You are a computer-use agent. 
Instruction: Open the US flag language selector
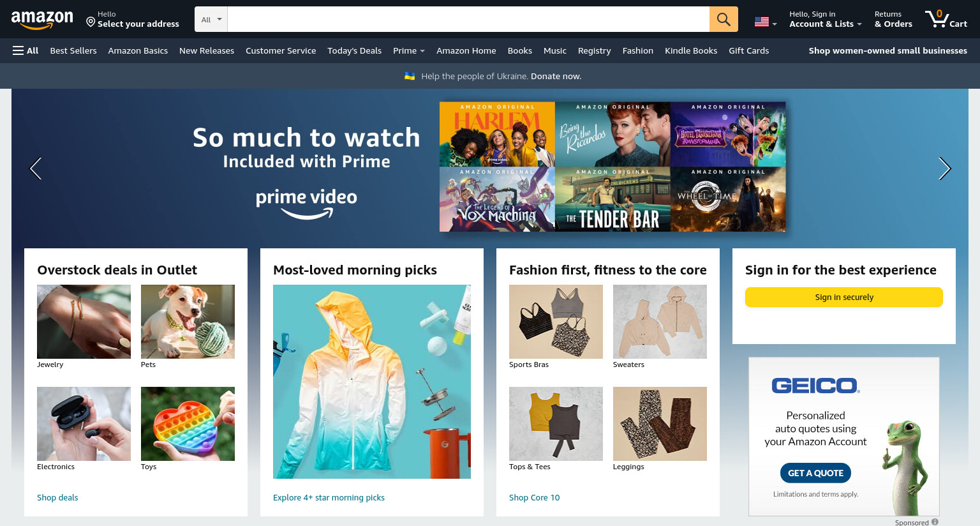(766, 22)
